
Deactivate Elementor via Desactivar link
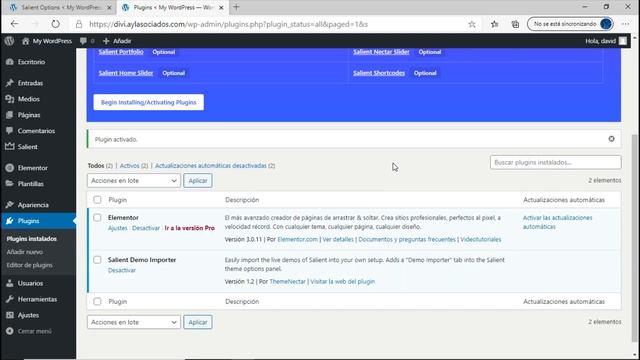(x=146, y=228)
